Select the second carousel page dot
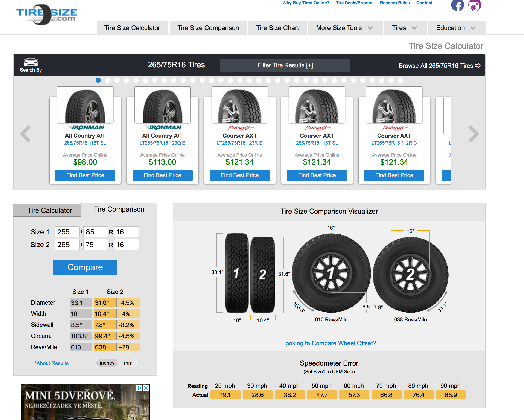 107,80
